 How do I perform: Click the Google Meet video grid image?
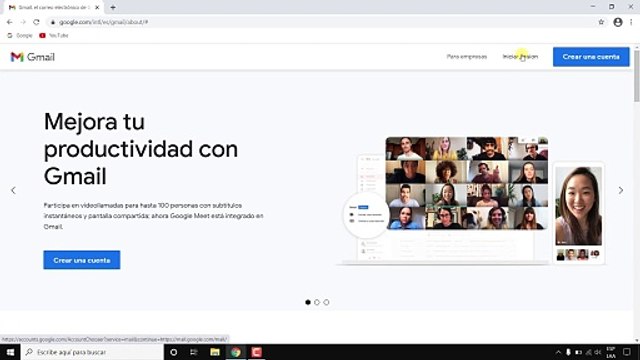point(467,183)
